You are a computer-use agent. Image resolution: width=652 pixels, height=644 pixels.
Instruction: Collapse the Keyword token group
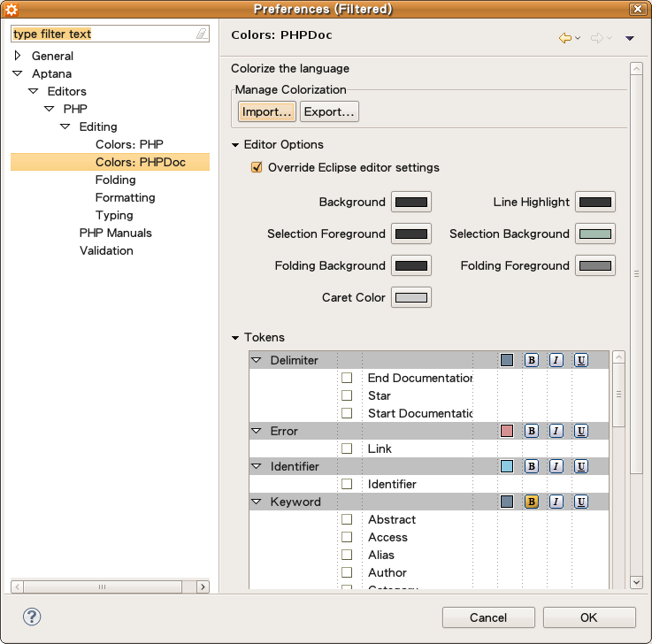pyautogui.click(x=257, y=502)
